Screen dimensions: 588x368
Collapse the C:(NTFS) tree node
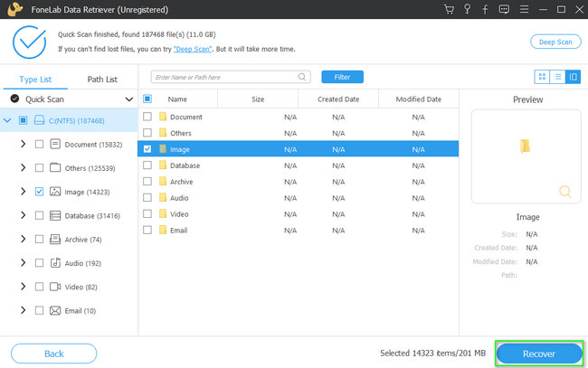(x=7, y=120)
